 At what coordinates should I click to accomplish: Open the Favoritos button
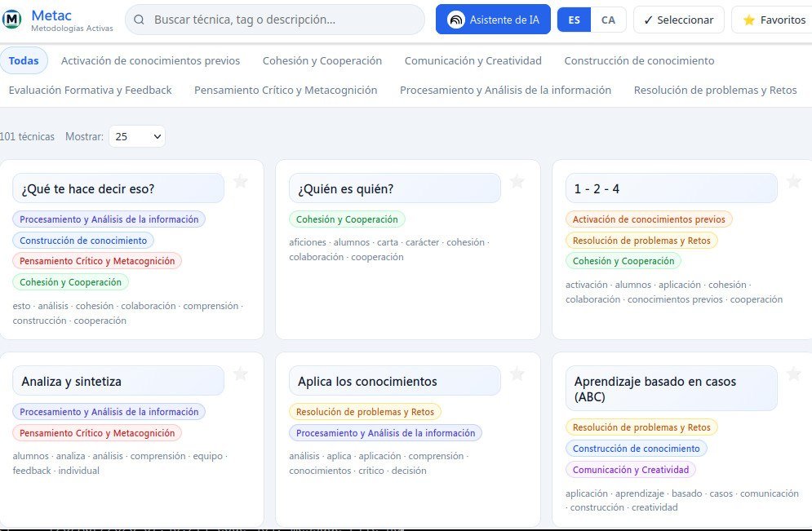(x=774, y=20)
